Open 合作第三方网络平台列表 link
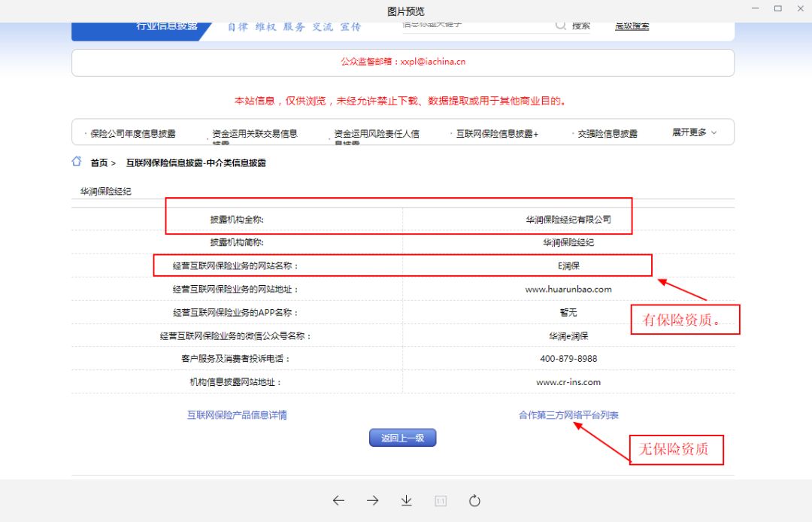Image resolution: width=812 pixels, height=522 pixels. 568,414
